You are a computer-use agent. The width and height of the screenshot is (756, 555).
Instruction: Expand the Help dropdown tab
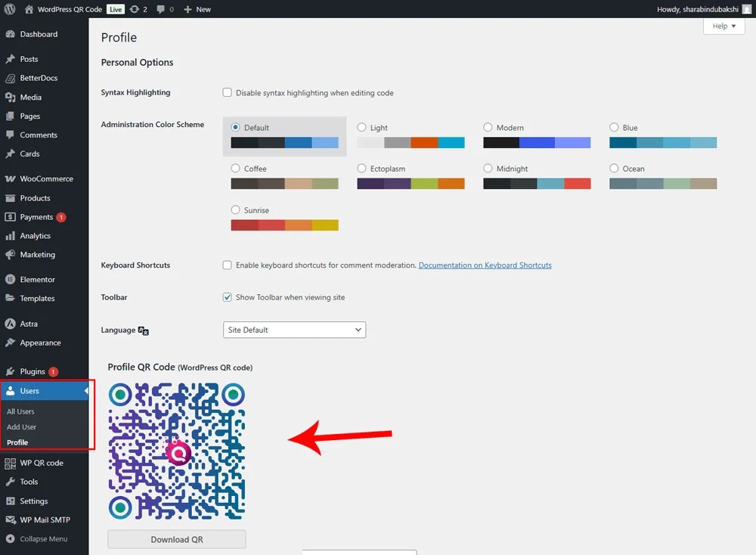(x=723, y=26)
